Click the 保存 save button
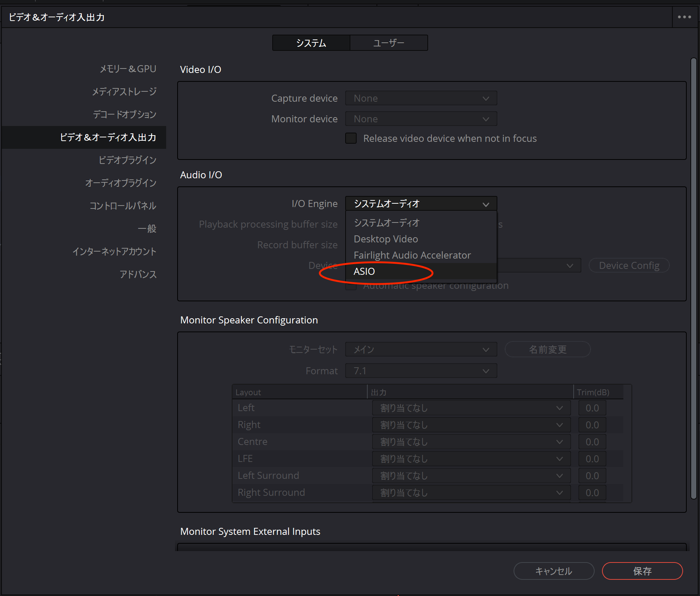Image resolution: width=700 pixels, height=596 pixels. [642, 571]
